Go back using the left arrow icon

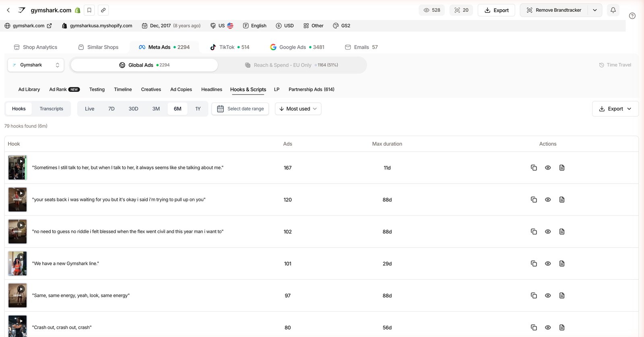pos(8,10)
